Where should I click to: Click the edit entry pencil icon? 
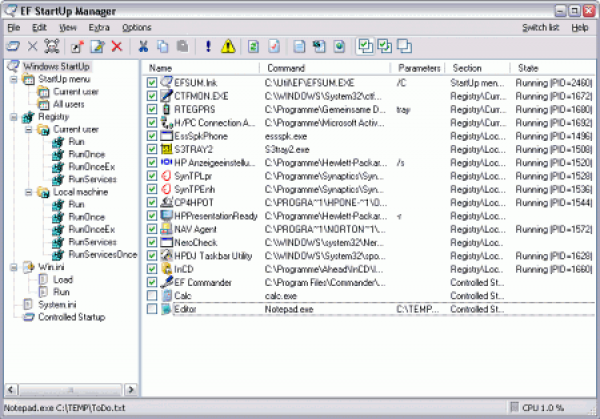point(98,47)
